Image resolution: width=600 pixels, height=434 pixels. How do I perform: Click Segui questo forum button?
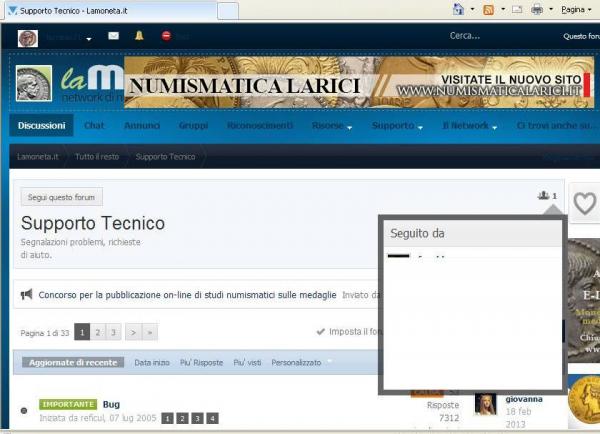(x=62, y=197)
